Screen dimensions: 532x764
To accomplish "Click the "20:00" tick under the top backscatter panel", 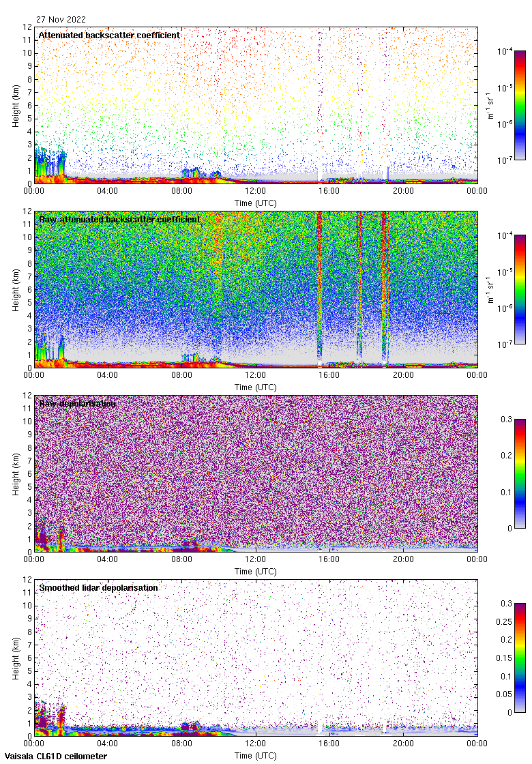I will point(403,191).
